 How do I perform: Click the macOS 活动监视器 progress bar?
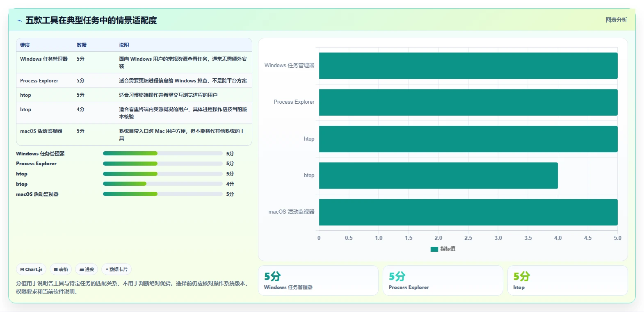click(163, 194)
